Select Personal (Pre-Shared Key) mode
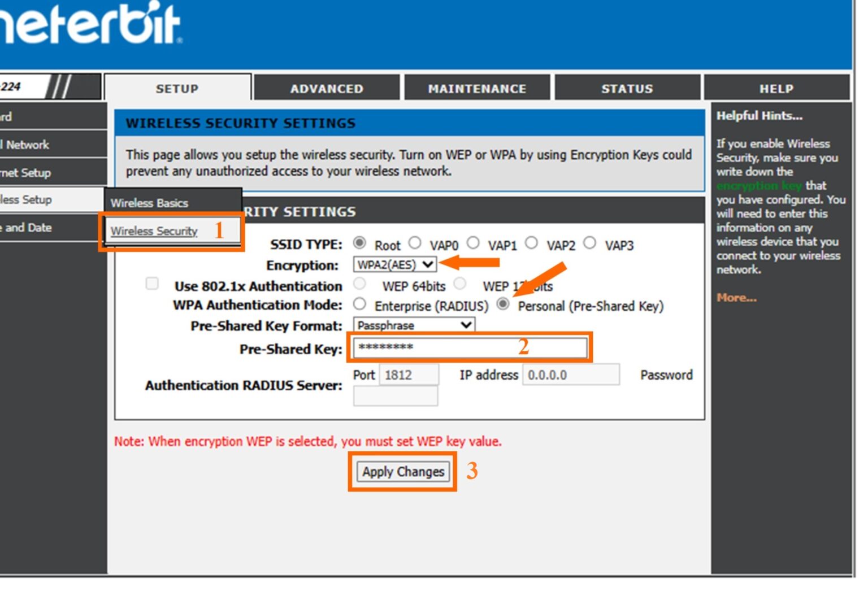 click(x=502, y=304)
